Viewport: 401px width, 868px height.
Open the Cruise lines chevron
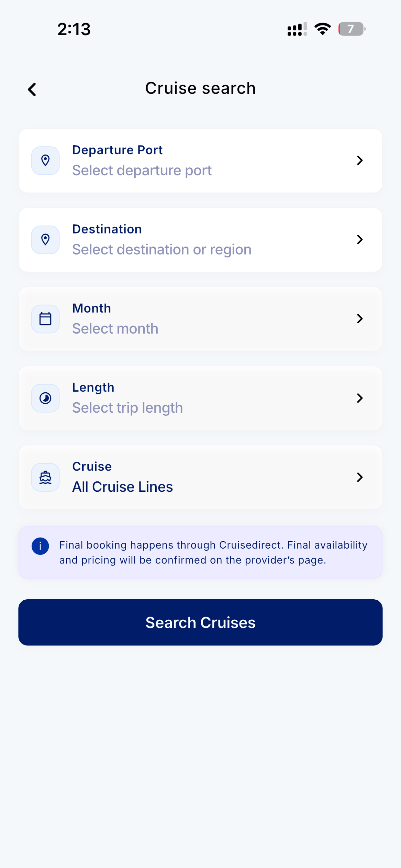360,477
